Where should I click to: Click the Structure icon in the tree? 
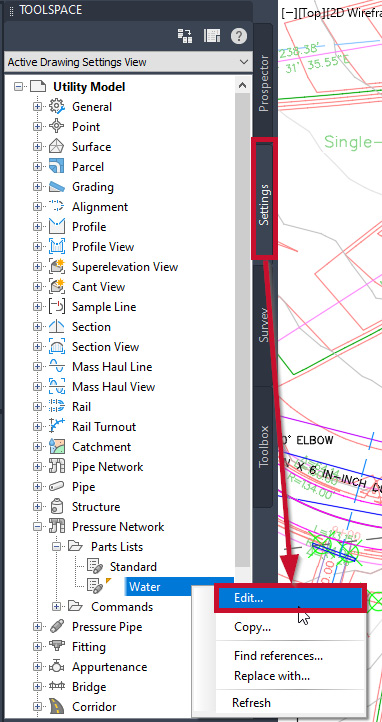(57, 507)
